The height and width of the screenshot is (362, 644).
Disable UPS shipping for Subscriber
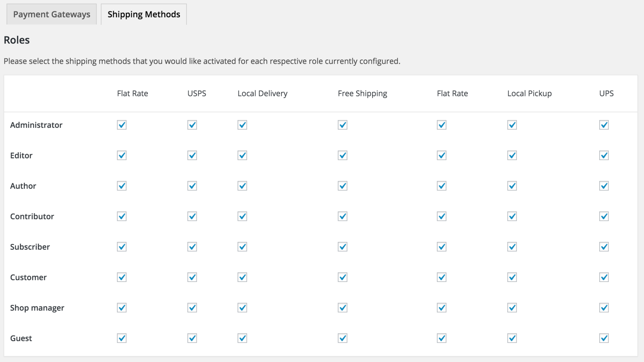click(603, 247)
